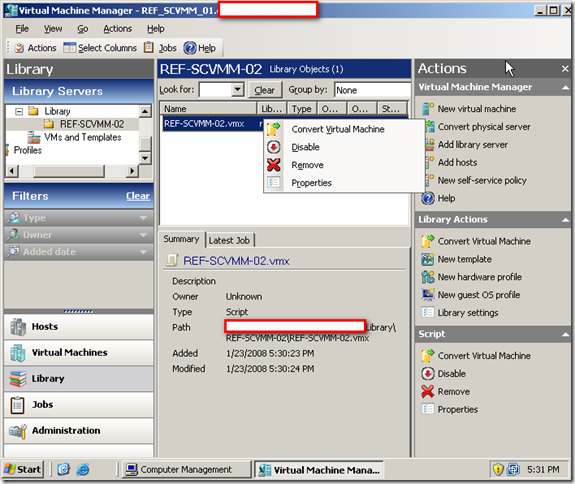The height and width of the screenshot is (484, 575).
Task: Close the Actions pane
Action: (565, 69)
